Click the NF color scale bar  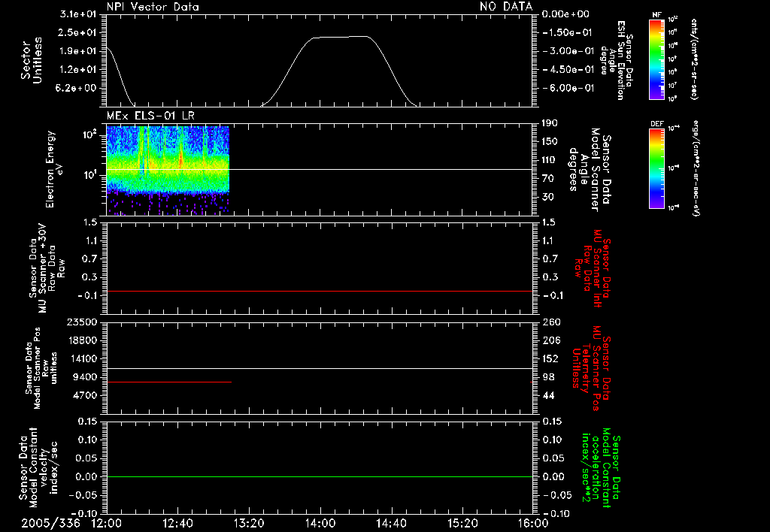[656, 59]
